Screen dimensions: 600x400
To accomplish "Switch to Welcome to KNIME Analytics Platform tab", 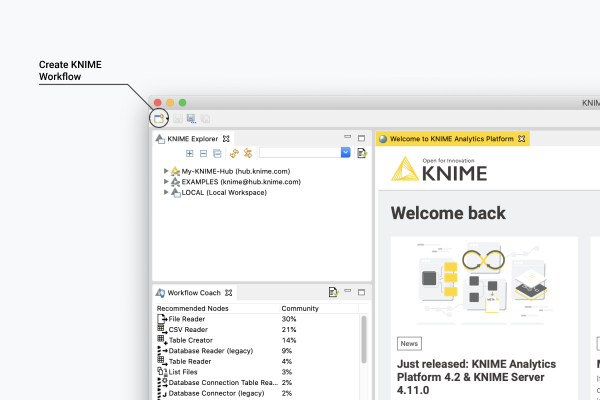I will (x=452, y=139).
